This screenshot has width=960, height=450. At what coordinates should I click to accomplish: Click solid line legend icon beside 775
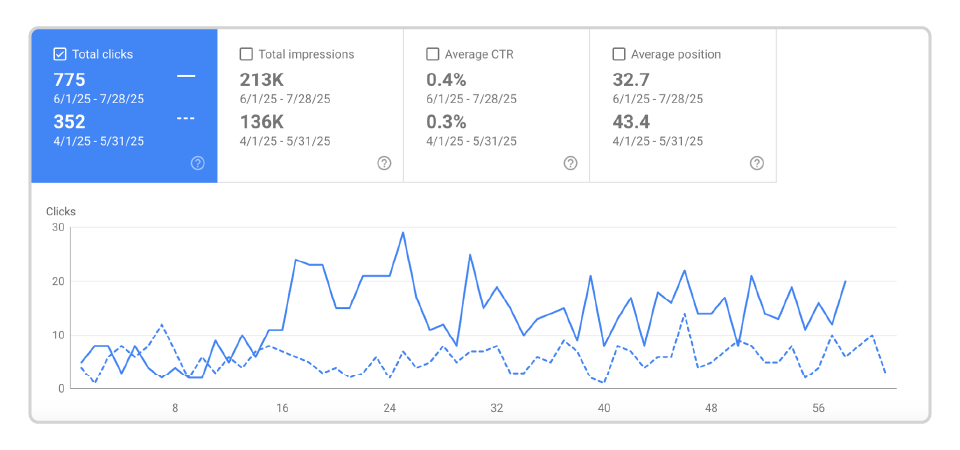pyautogui.click(x=186, y=76)
